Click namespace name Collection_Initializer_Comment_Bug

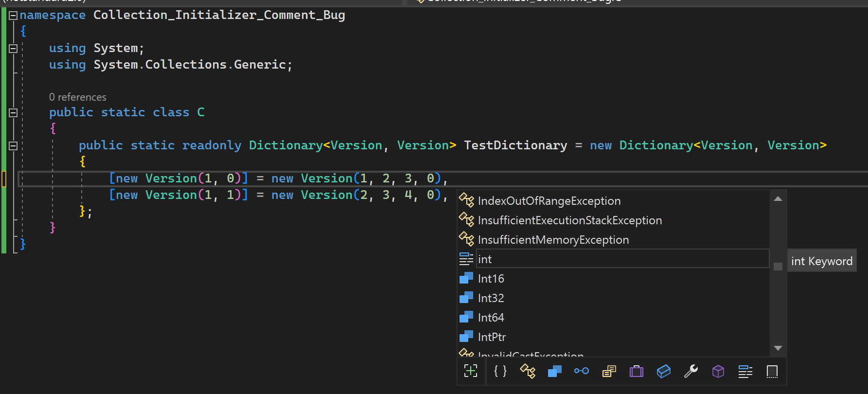point(219,15)
